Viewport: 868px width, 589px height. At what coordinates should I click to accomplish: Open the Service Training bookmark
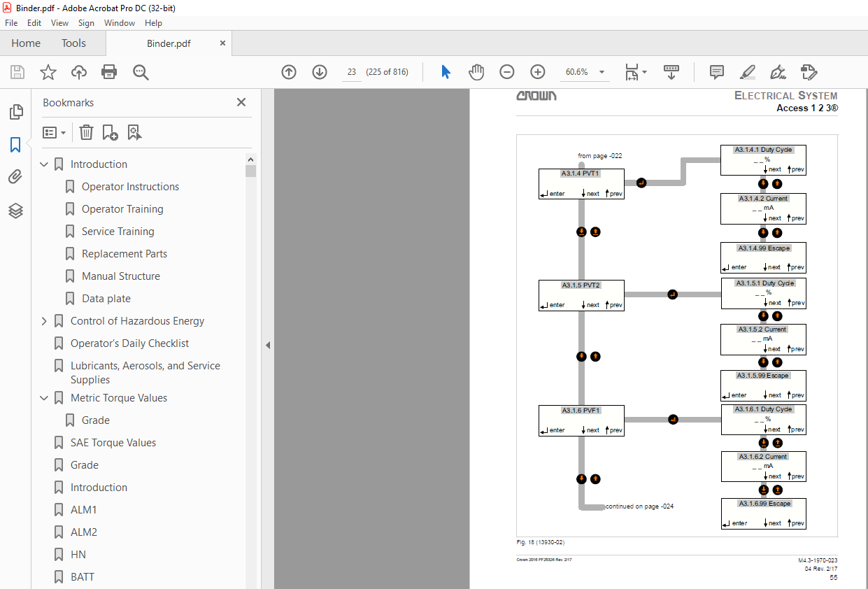tap(118, 232)
